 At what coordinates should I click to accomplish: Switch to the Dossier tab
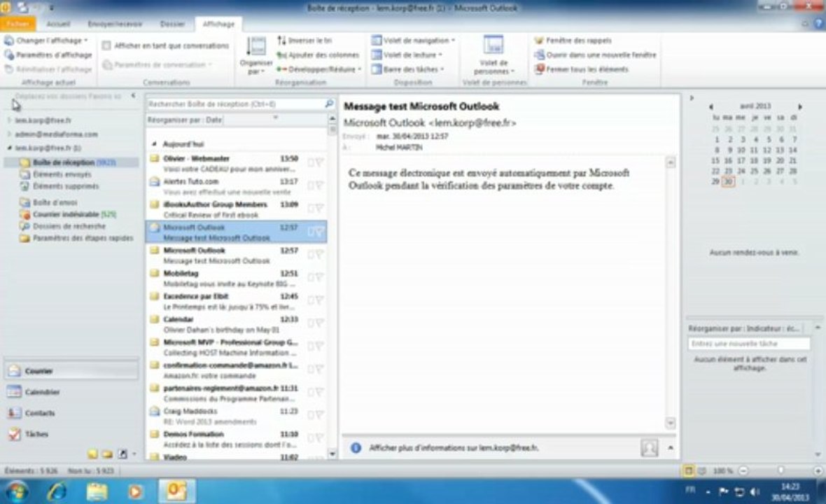click(172, 24)
